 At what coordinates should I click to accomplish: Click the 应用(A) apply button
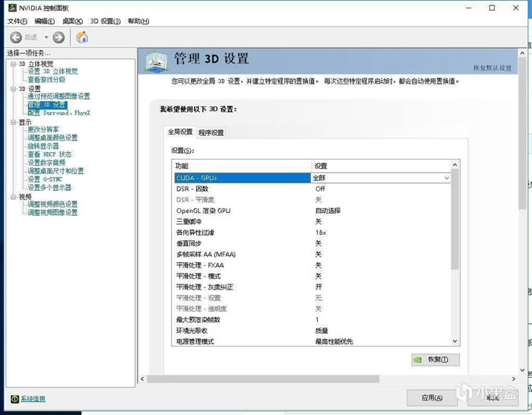coord(432,398)
